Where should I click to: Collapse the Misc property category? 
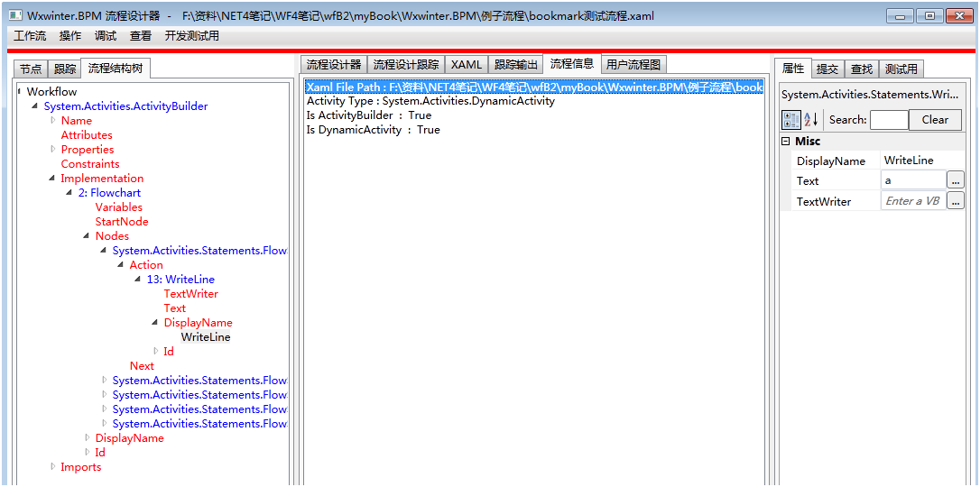(x=786, y=142)
